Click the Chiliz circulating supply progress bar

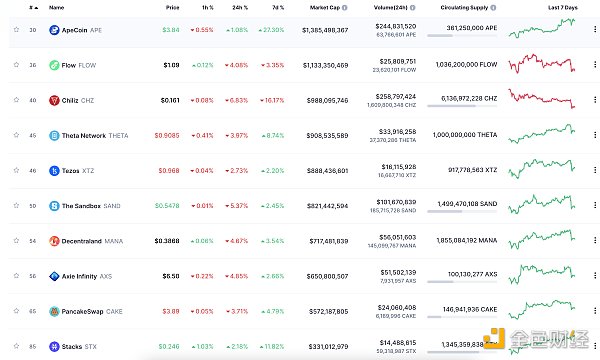(462, 106)
